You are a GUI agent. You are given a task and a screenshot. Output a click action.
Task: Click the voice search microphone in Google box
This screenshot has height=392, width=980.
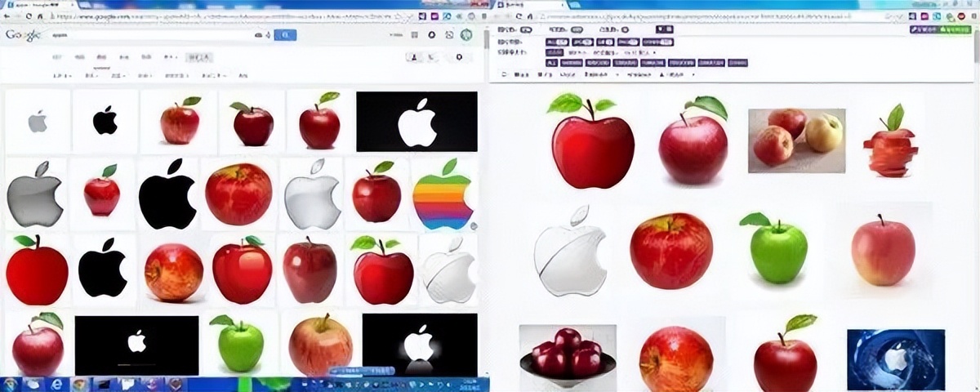coord(268,35)
